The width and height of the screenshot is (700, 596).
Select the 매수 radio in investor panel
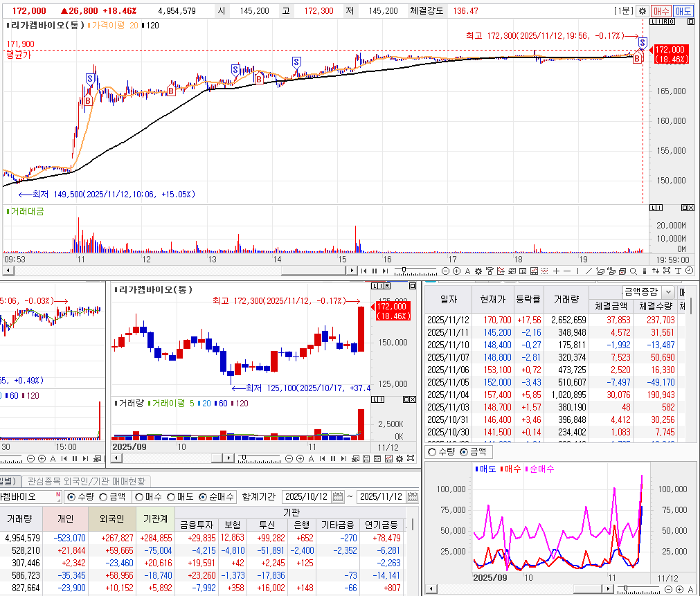pos(139,497)
